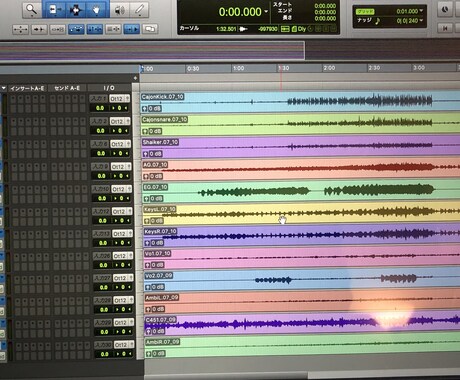460x380 pixels.
Task: Open input selector on AG track
Action: 100,166
